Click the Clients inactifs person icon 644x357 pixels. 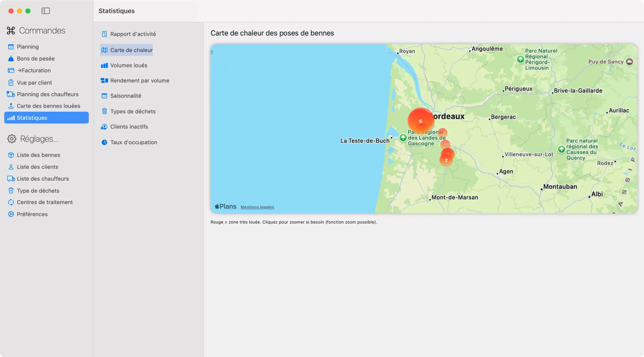click(x=104, y=127)
